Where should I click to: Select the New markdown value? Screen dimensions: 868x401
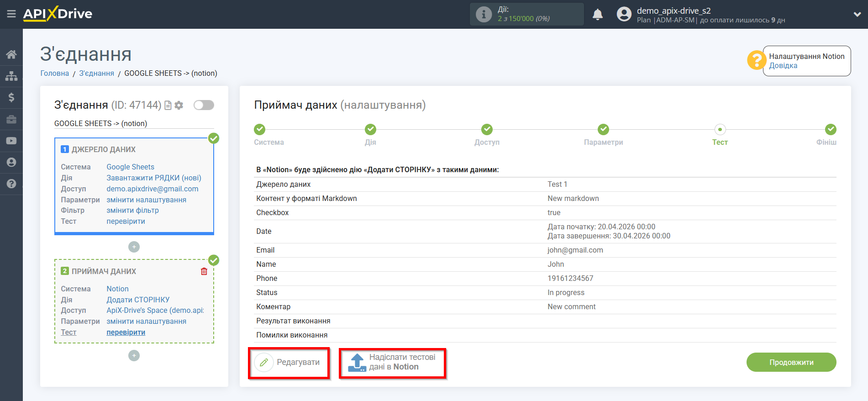pos(573,199)
